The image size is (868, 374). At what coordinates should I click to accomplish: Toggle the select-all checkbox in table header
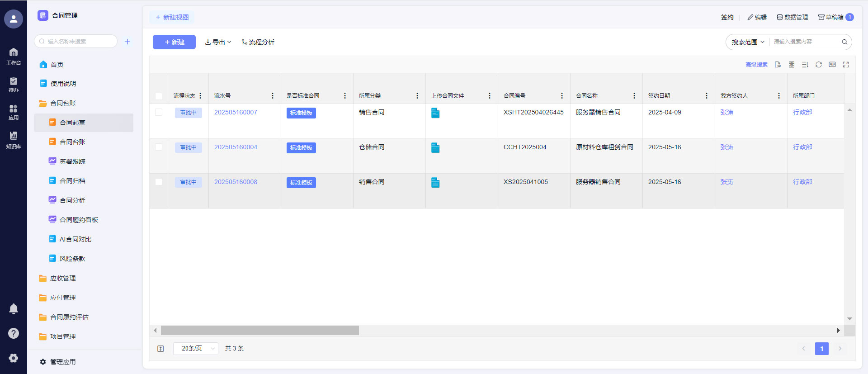[159, 96]
